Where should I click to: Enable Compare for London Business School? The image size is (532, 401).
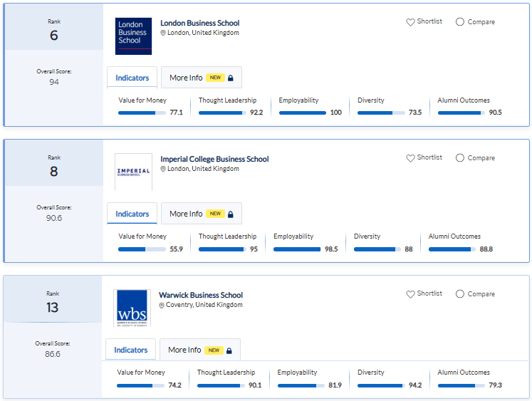click(x=459, y=22)
